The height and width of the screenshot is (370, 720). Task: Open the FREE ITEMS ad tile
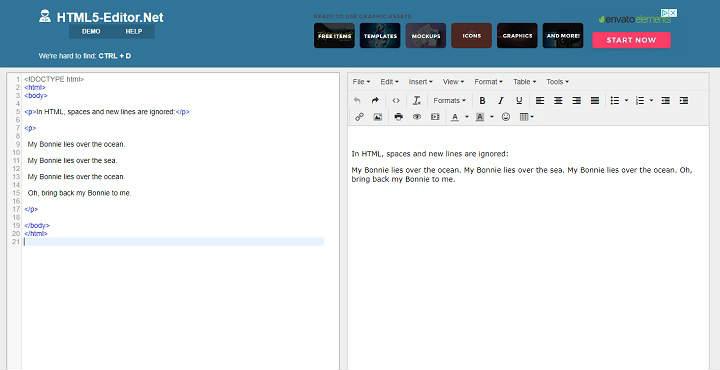tap(334, 36)
